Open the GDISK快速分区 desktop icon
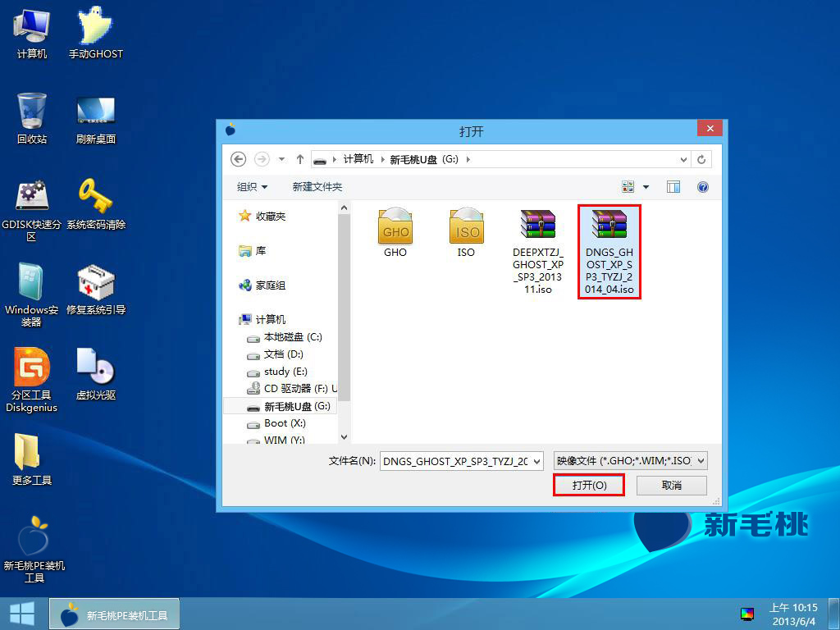This screenshot has width=840, height=630. click(32, 209)
